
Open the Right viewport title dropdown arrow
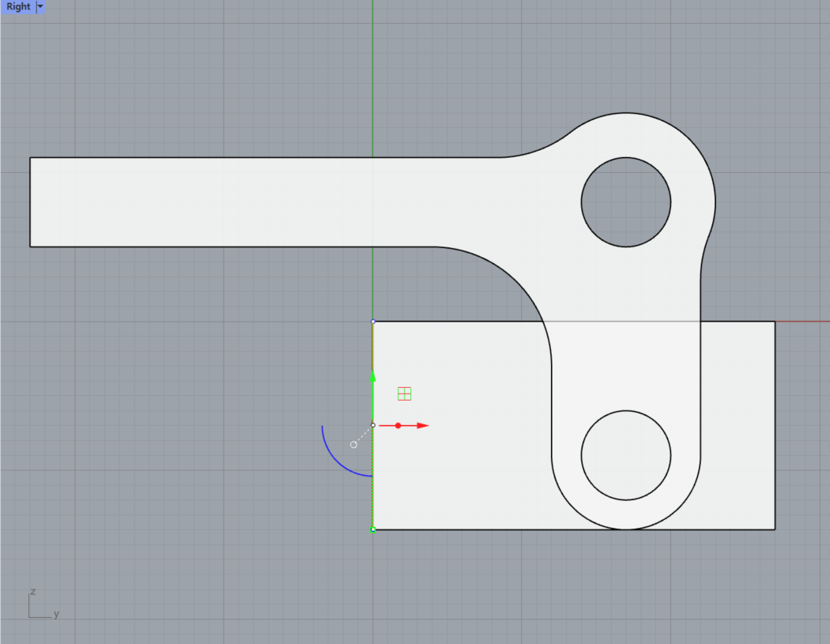tap(40, 7)
